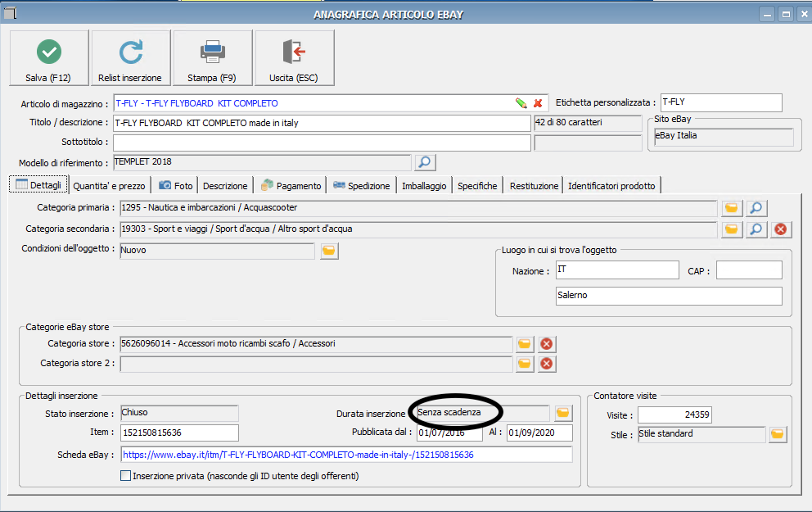Open folder picker for Condizioni dell'oggetto
Image resolution: width=812 pixels, height=512 pixels.
click(x=329, y=251)
